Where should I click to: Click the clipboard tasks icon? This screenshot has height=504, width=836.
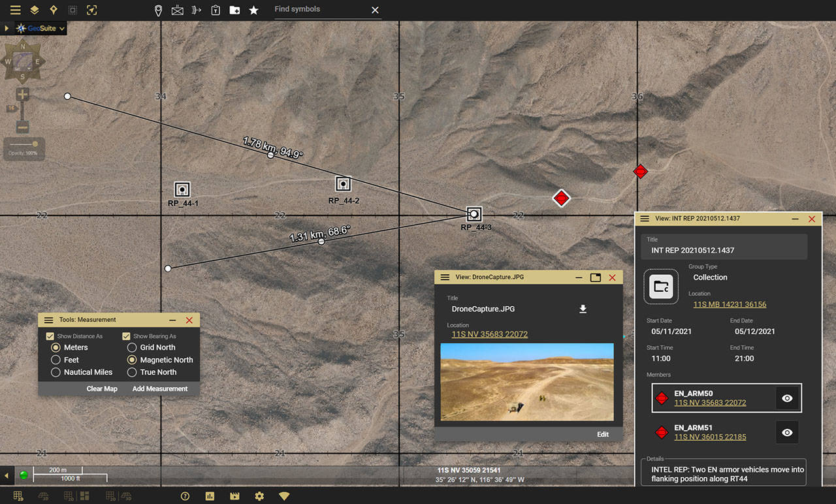click(x=216, y=10)
